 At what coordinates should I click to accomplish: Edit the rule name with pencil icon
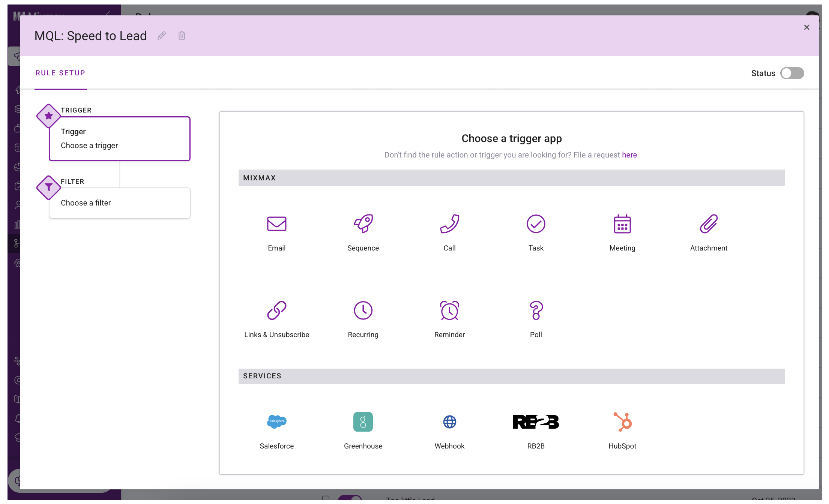click(x=162, y=36)
